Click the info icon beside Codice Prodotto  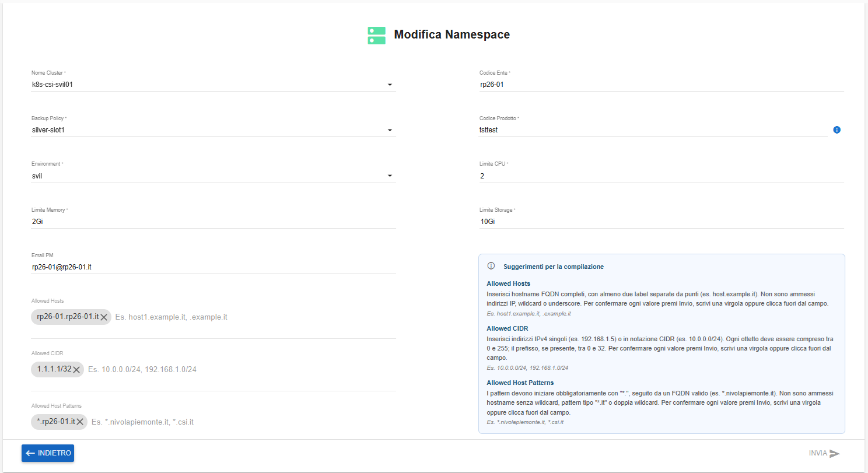point(836,129)
